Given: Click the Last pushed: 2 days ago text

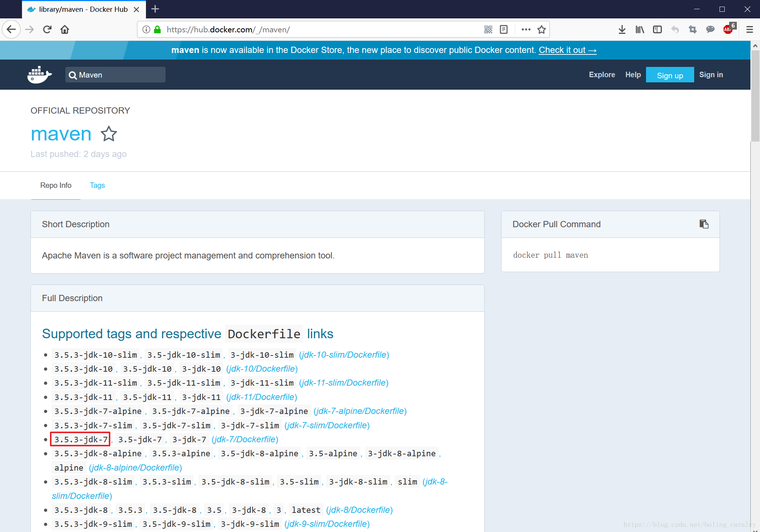Looking at the screenshot, I should [x=79, y=154].
